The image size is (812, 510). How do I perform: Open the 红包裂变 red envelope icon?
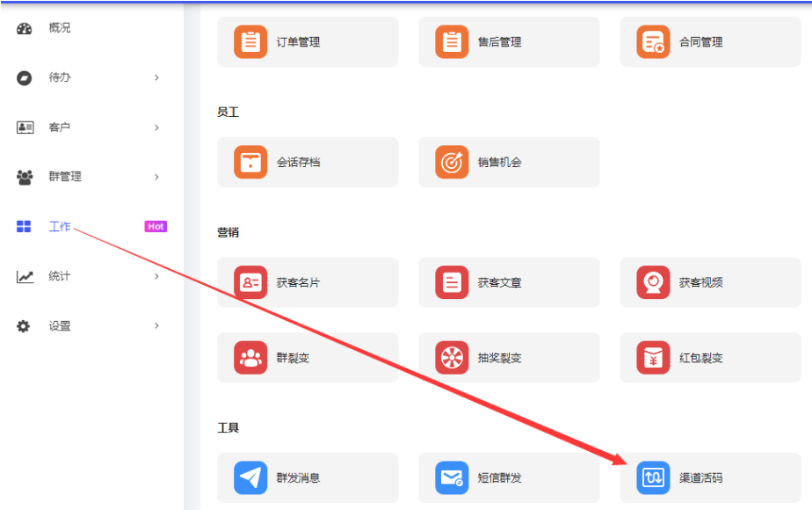(x=654, y=358)
